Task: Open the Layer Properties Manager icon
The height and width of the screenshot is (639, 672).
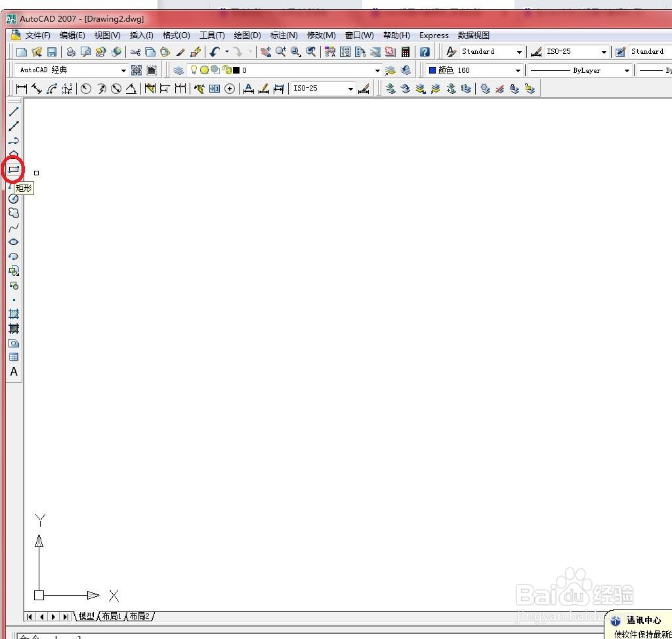Action: point(178,70)
